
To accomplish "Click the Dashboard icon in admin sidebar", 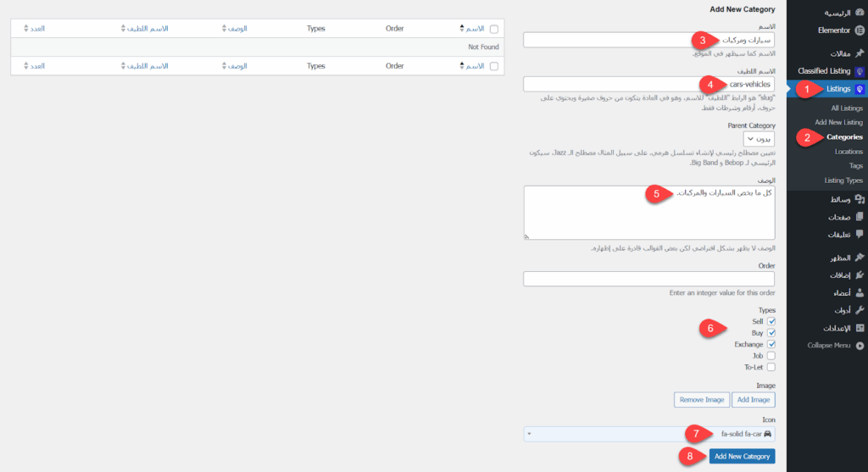I will click(x=860, y=13).
